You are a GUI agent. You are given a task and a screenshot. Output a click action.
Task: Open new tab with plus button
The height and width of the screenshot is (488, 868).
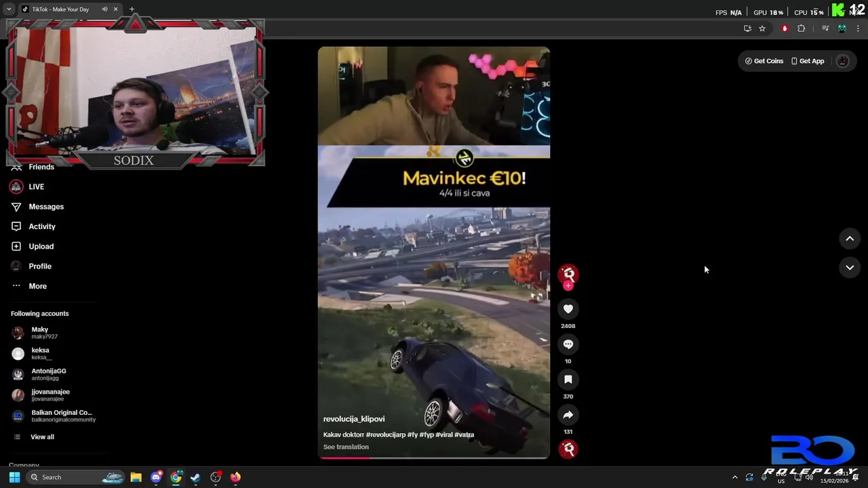(132, 9)
